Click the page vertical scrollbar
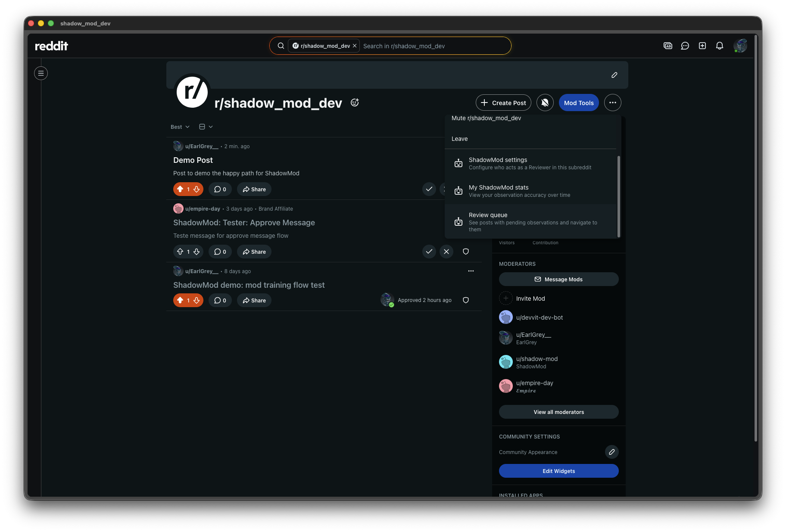The image size is (786, 532). (x=755, y=238)
